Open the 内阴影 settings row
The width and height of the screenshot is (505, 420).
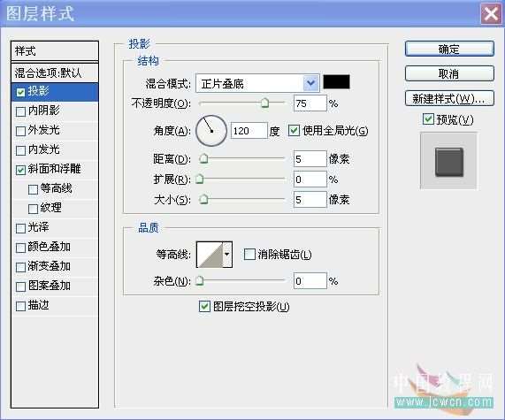pyautogui.click(x=55, y=111)
